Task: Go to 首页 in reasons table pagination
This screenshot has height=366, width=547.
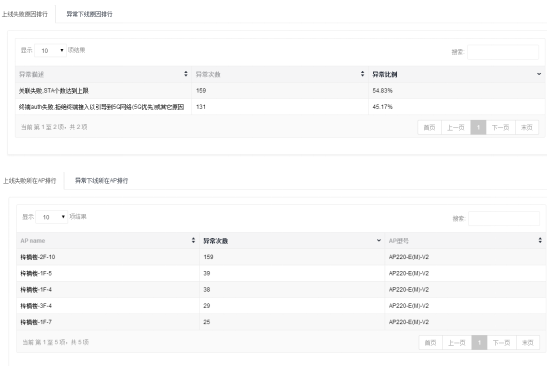Action: pyautogui.click(x=429, y=127)
